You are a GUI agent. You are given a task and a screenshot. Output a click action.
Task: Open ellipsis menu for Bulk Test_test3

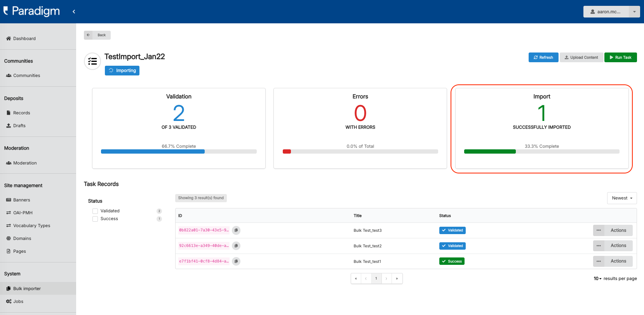[x=599, y=230]
